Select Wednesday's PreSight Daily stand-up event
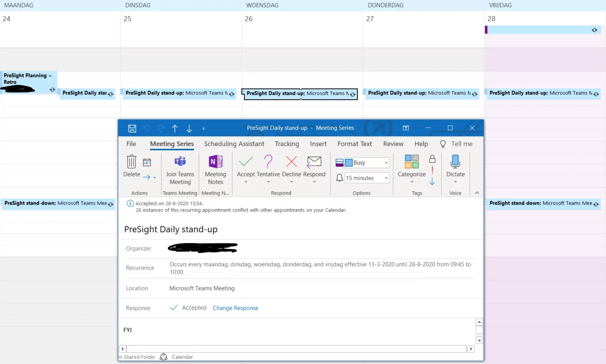Viewport: 606px width, 364px height. [300, 94]
